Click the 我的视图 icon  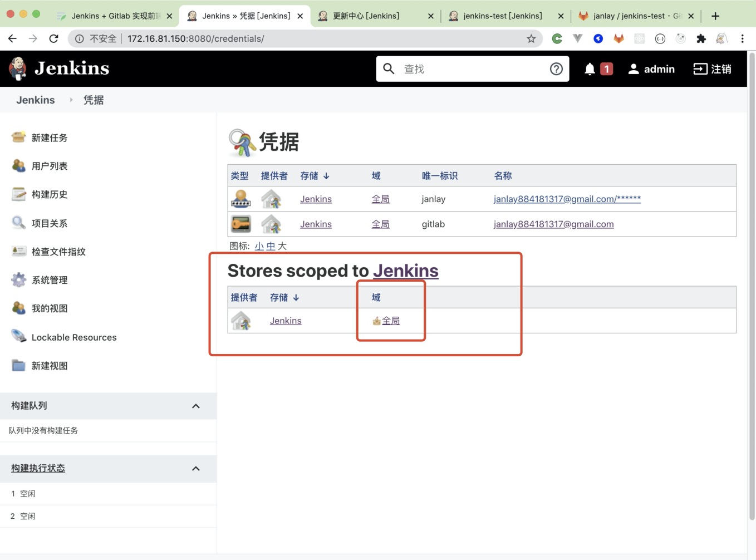pos(18,308)
